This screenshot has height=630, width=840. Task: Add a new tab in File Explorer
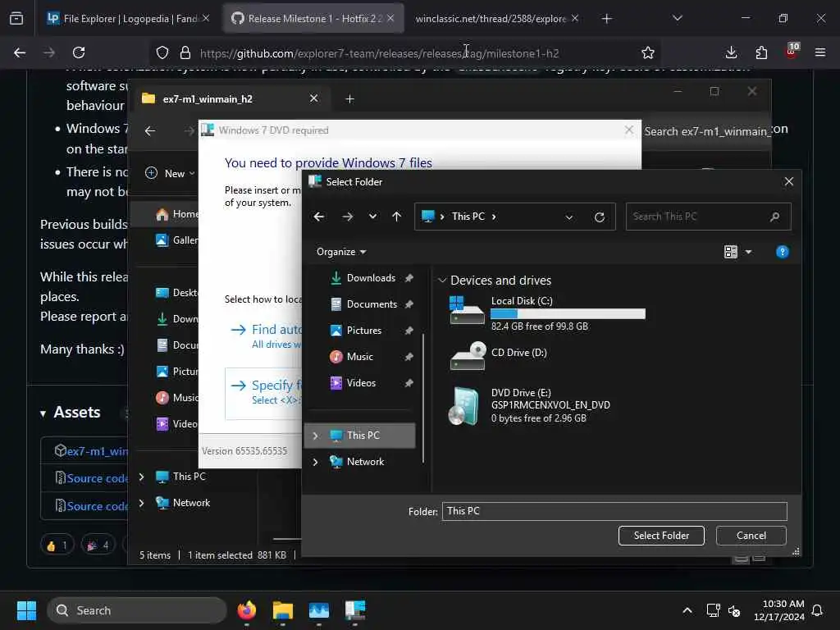[x=349, y=99]
